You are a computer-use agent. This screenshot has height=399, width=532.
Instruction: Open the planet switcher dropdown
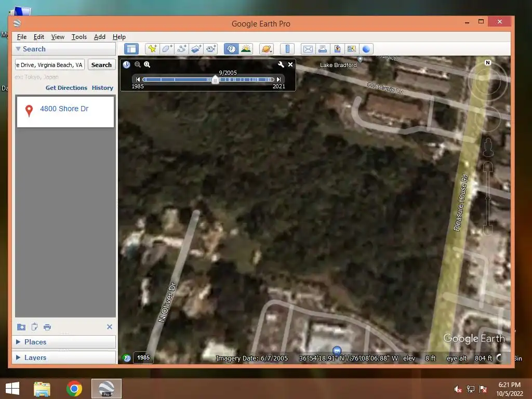267,49
